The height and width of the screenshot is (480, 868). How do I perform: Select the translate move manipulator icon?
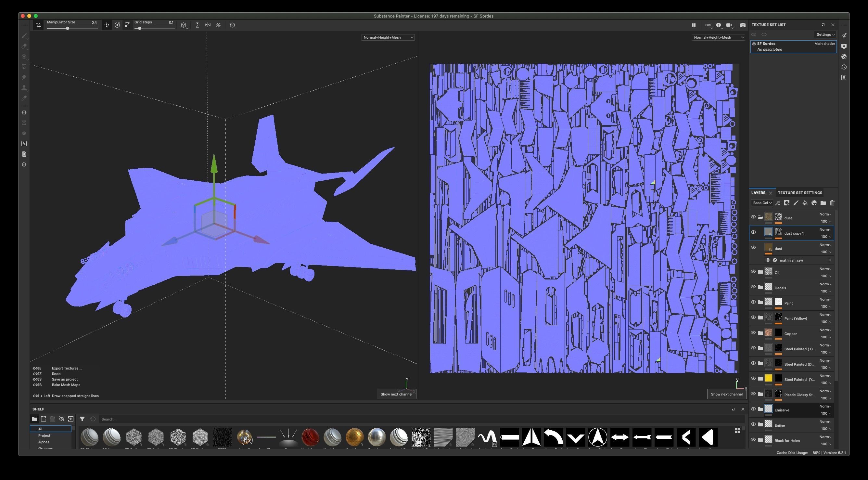point(107,25)
